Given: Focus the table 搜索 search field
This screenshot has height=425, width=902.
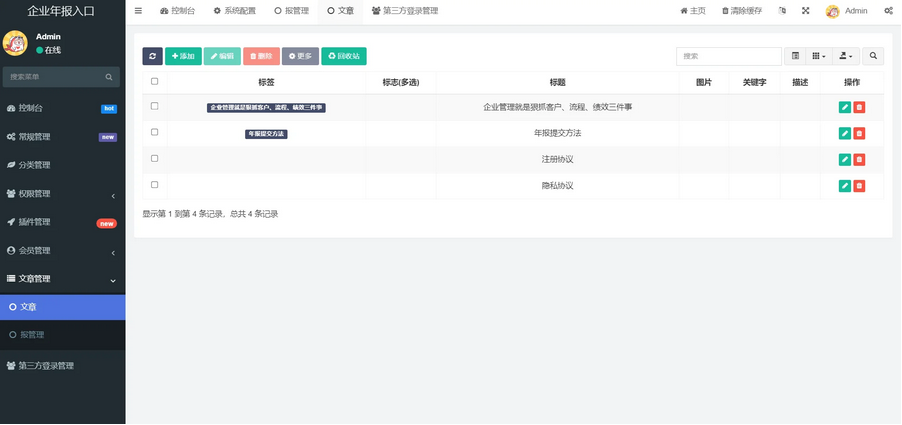Looking at the screenshot, I should tap(729, 56).
